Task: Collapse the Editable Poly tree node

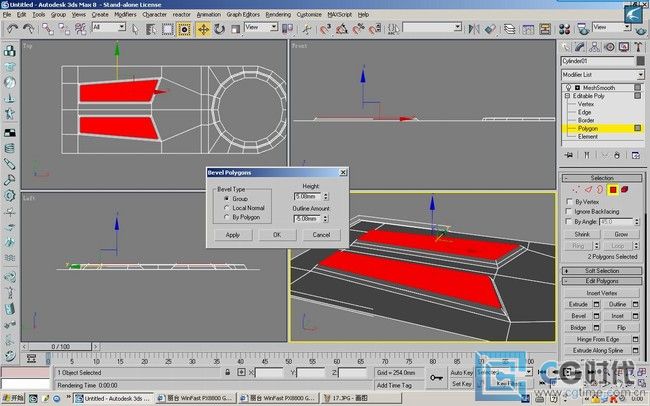Action: coord(567,96)
